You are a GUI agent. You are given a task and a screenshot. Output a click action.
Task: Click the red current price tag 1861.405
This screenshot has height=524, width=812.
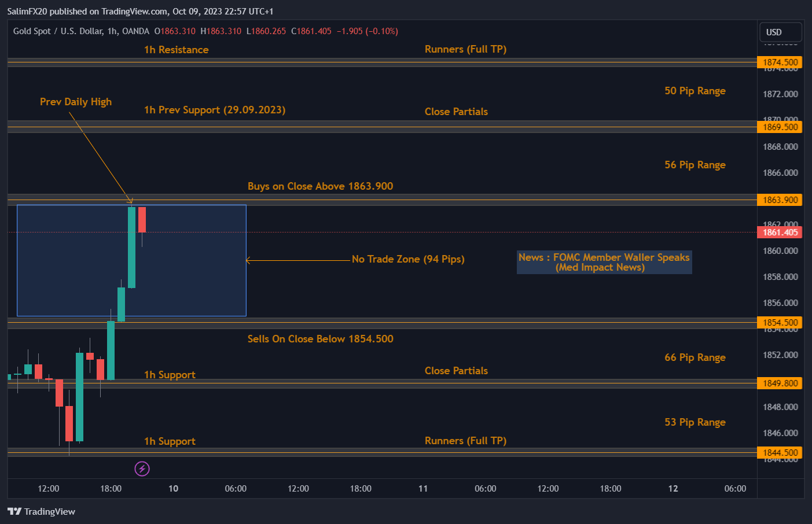[780, 232]
